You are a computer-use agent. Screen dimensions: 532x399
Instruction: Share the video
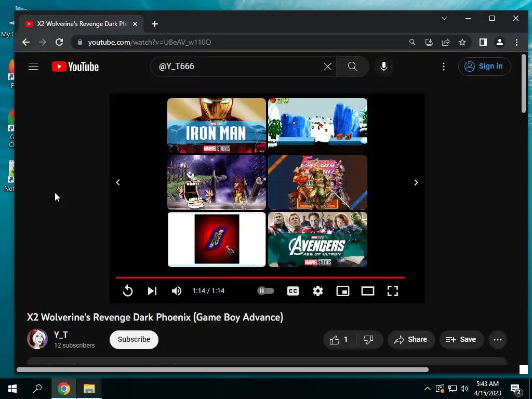point(411,340)
